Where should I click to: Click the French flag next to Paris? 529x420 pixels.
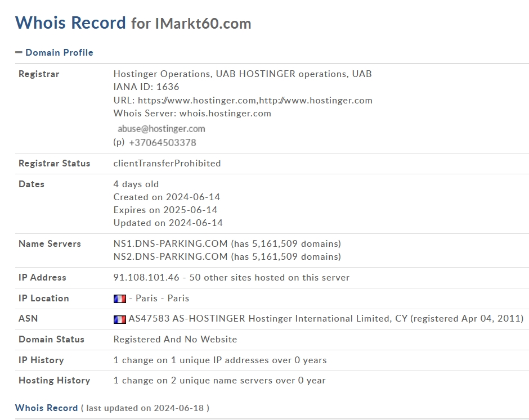click(x=120, y=299)
